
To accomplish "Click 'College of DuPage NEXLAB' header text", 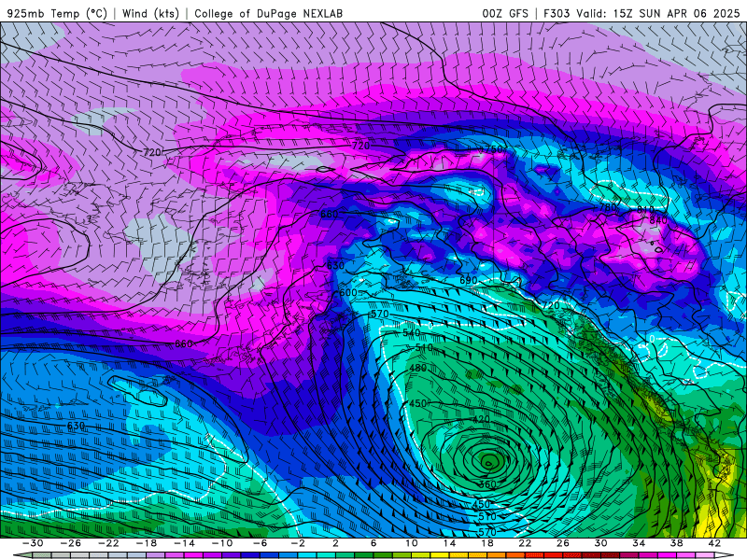I will [x=268, y=14].
